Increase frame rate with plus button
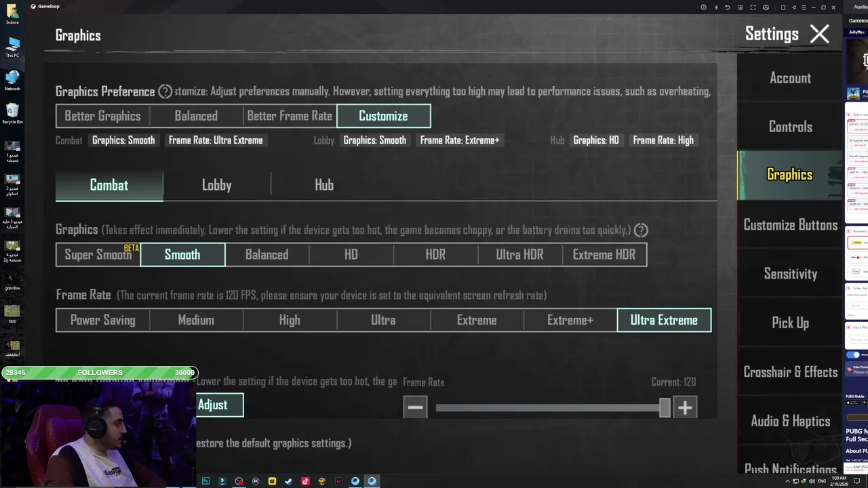Screen dimensions: 868x488 click(x=685, y=407)
